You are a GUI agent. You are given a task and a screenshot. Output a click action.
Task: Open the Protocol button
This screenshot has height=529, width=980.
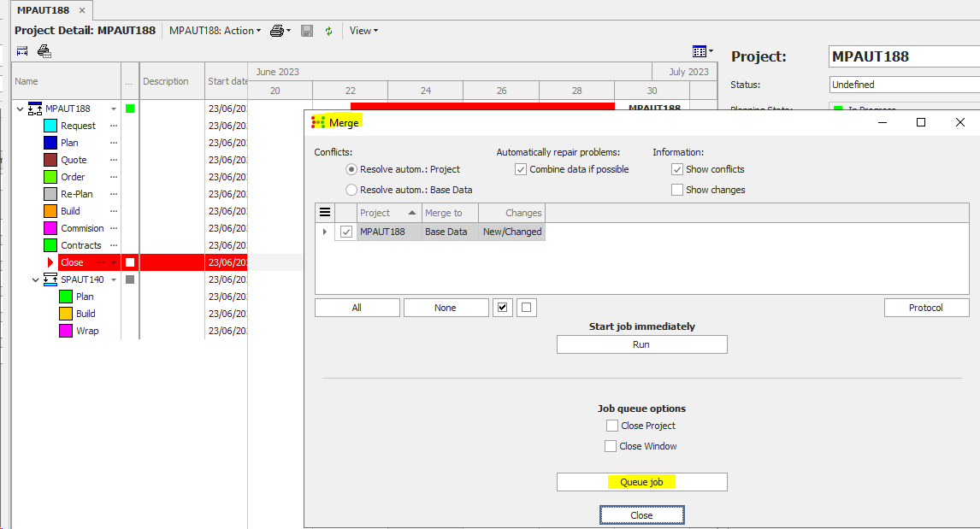tap(926, 308)
